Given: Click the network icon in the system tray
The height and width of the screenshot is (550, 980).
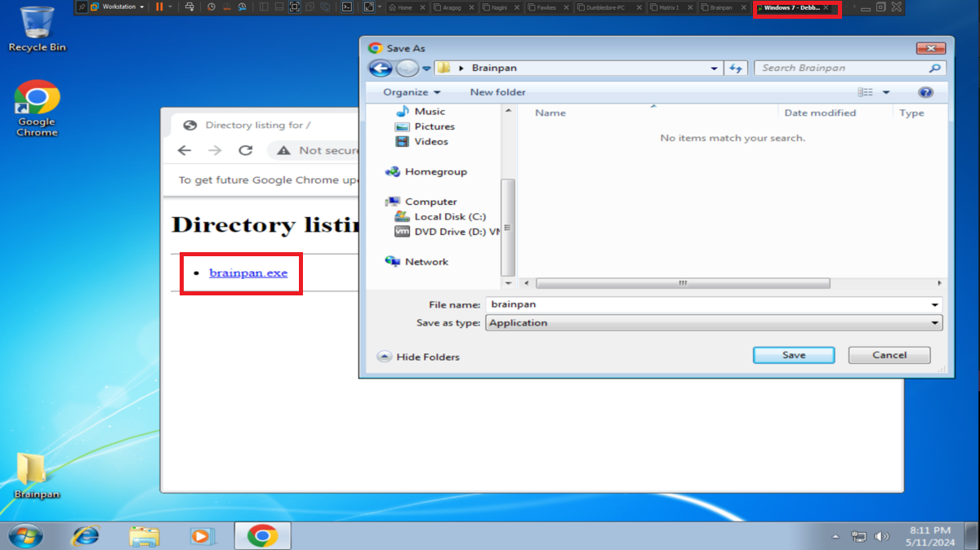Looking at the screenshot, I should point(858,536).
